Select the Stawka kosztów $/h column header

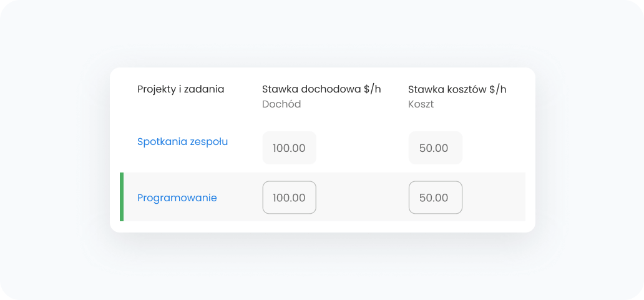click(x=457, y=89)
